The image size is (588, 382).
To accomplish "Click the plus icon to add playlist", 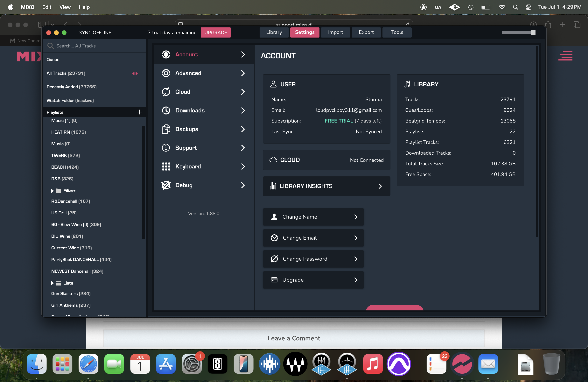I will (x=139, y=112).
